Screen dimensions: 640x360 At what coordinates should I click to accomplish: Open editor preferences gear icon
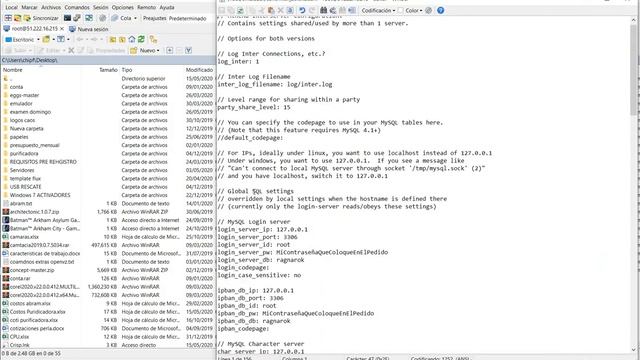[x=429, y=10]
